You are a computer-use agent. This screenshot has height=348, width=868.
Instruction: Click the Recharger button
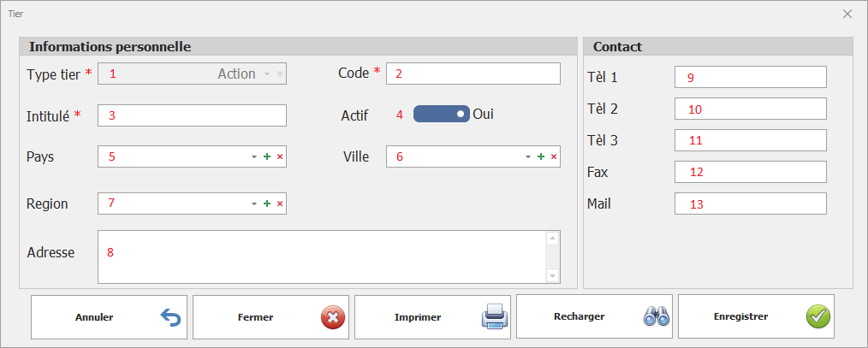coord(594,317)
